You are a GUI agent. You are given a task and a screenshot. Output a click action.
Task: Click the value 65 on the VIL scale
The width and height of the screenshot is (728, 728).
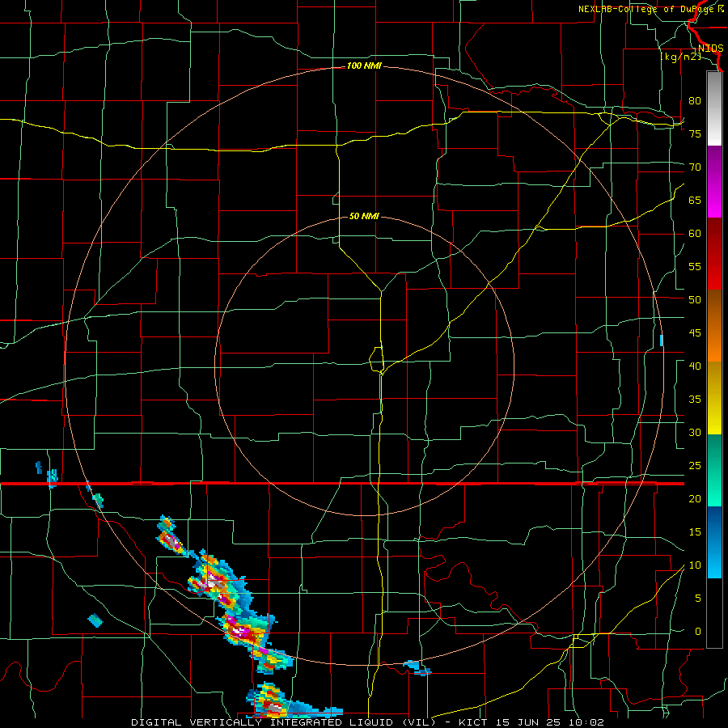click(x=695, y=200)
